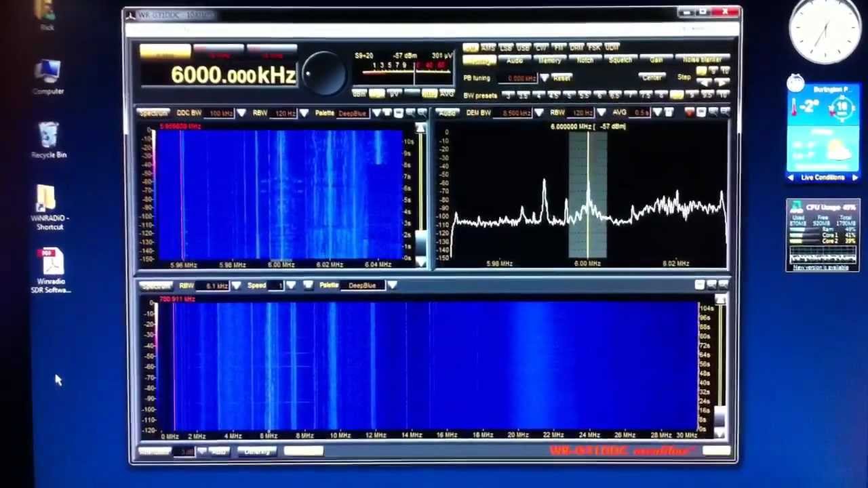Switch to the Audio tab
Screen dimensions: 868x488
click(x=515, y=60)
